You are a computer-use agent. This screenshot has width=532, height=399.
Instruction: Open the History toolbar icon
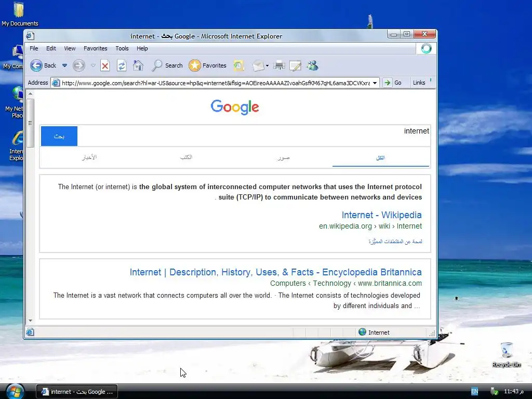tap(238, 65)
